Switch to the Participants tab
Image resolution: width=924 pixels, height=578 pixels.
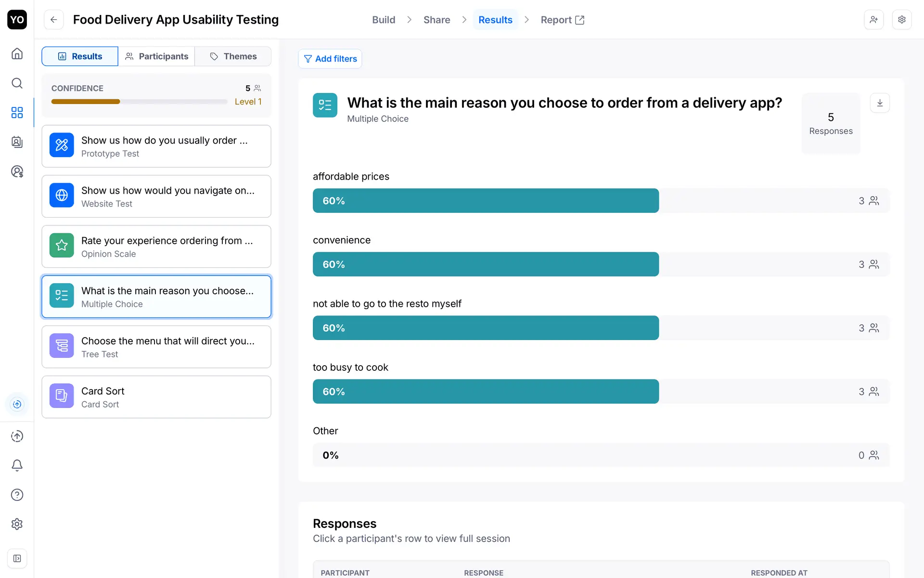[156, 56]
